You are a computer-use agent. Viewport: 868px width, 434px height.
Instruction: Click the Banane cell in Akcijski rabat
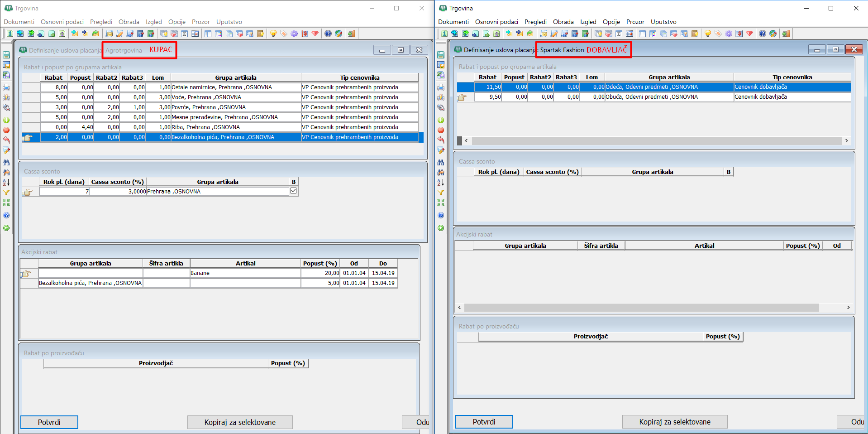click(x=245, y=273)
